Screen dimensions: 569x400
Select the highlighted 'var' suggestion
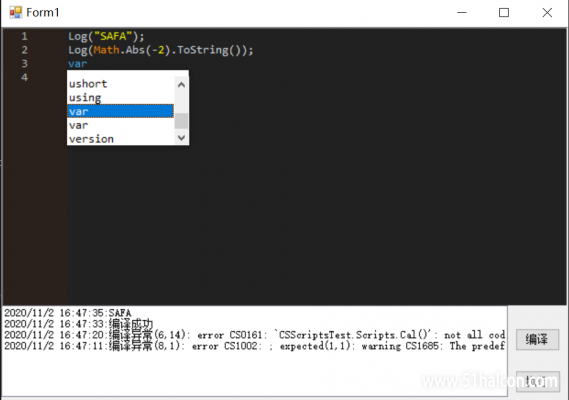point(120,111)
